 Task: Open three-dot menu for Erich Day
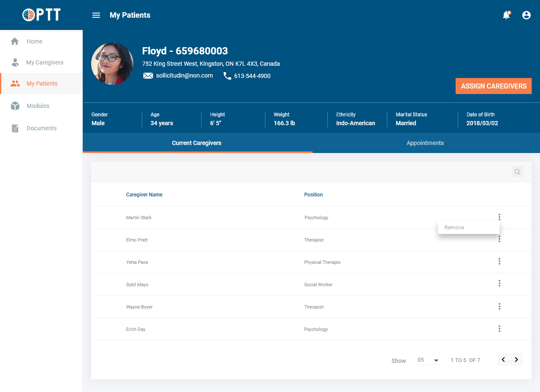coord(499,329)
